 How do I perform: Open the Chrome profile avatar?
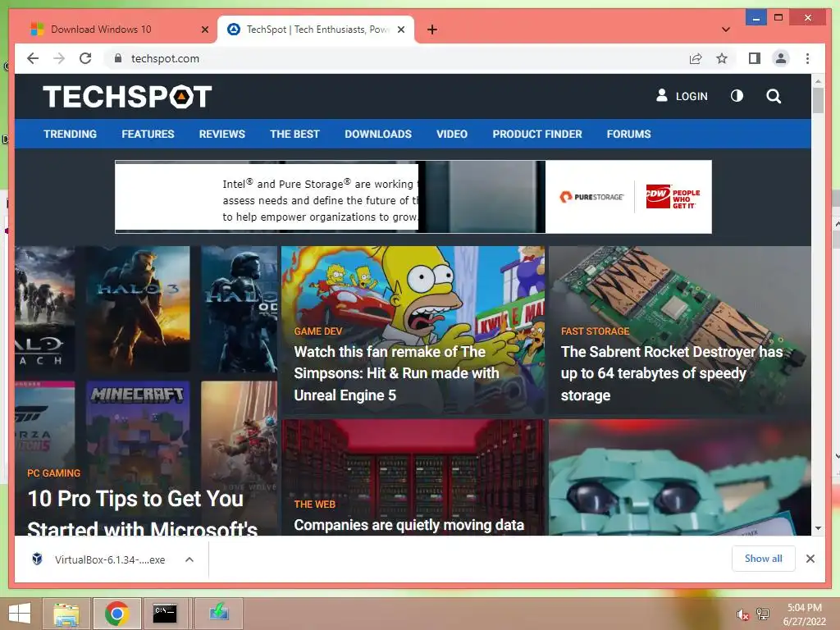click(781, 58)
